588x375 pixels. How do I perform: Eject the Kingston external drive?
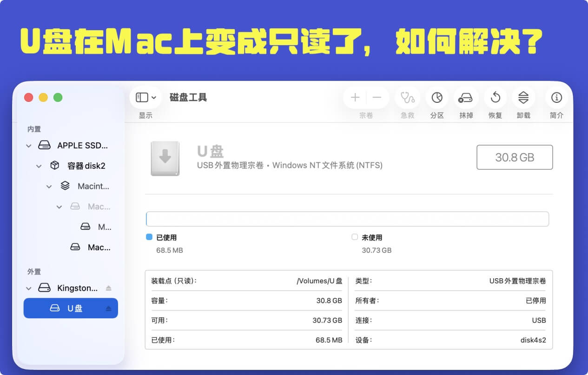tap(109, 288)
